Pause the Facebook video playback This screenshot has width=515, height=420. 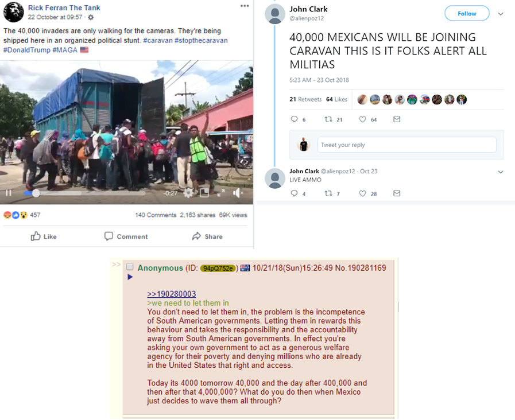click(x=9, y=193)
